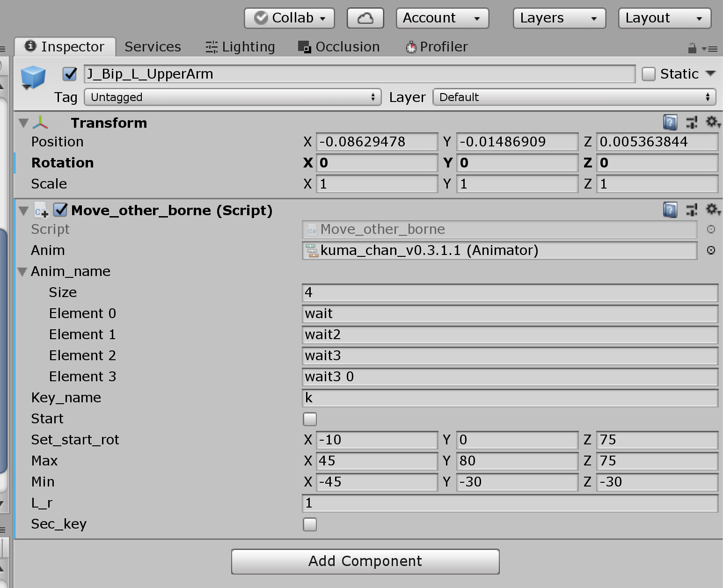Open the Layout dropdown
Image resolution: width=723 pixels, height=588 pixels.
665,18
